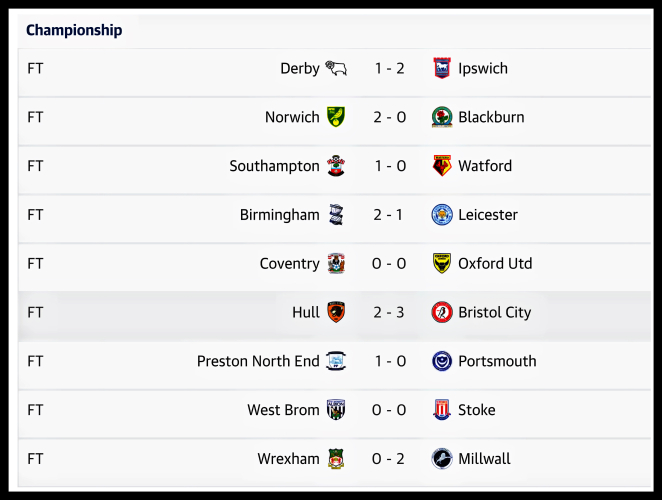Click the Hull City tiger crest
This screenshot has height=500, width=662.
(336, 313)
